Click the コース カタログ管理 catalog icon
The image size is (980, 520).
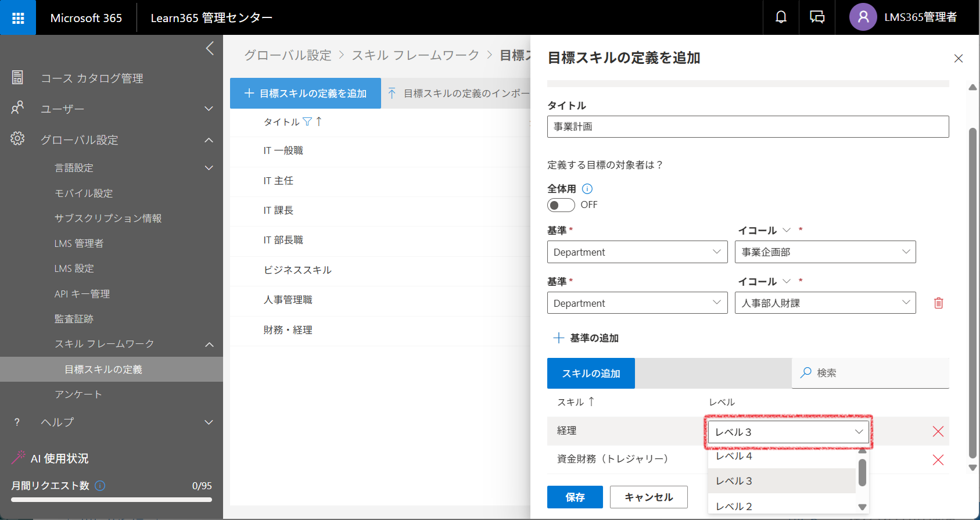pos(17,77)
